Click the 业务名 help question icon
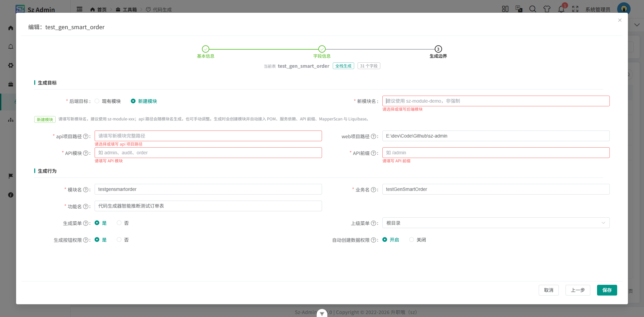Image resolution: width=644 pixels, height=317 pixels. point(373,190)
